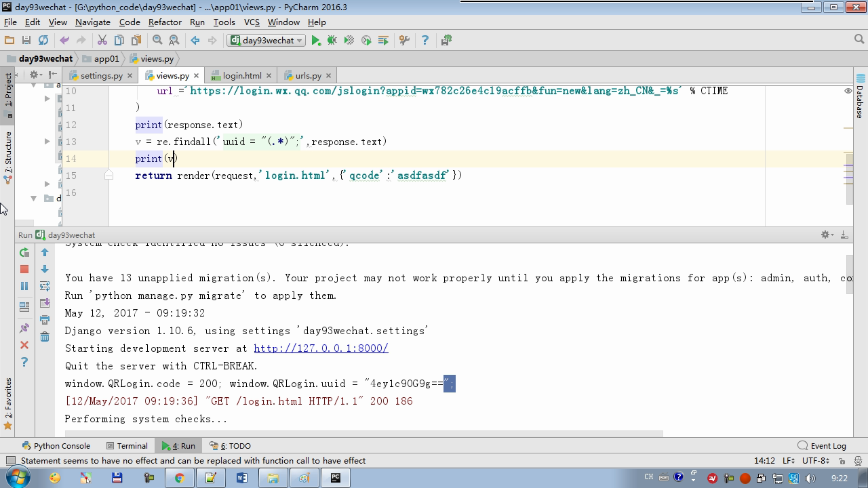Close the views.py editor tab
Image resolution: width=868 pixels, height=488 pixels.
[x=196, y=76]
